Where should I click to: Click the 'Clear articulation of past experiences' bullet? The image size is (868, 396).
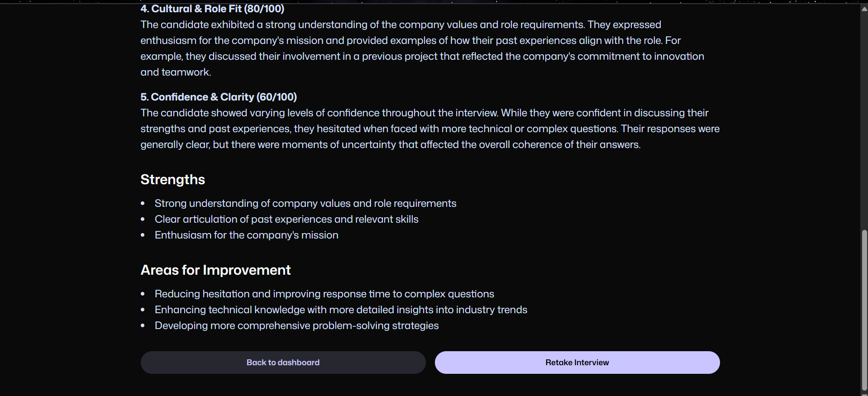[x=286, y=219]
